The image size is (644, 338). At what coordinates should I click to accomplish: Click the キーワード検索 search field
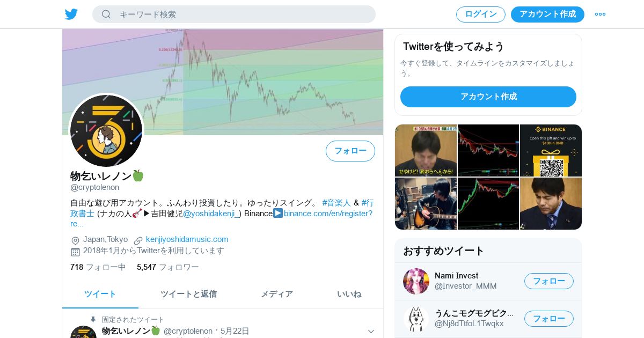234,14
